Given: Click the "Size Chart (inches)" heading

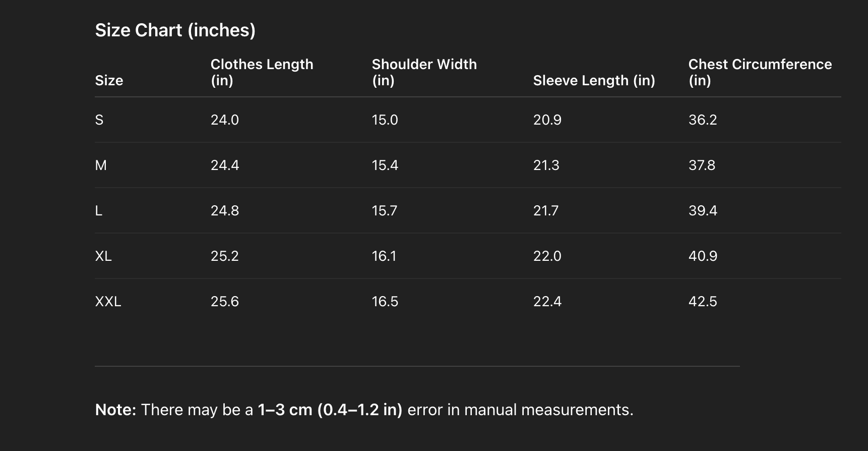Looking at the screenshot, I should 175,30.
